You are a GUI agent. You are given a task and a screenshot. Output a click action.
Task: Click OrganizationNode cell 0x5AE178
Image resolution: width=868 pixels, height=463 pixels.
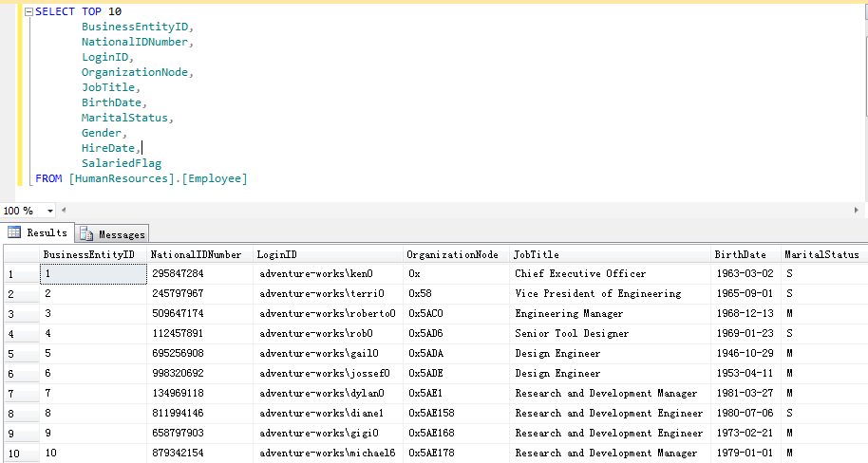456,454
